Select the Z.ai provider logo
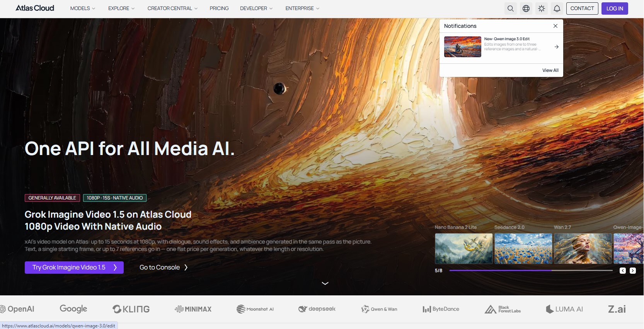The image size is (644, 329). [617, 309]
